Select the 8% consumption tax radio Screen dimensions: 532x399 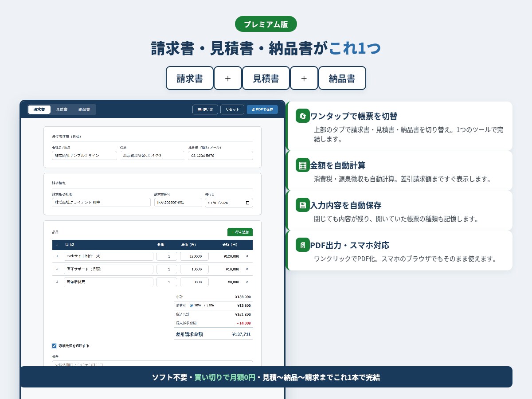206,305
